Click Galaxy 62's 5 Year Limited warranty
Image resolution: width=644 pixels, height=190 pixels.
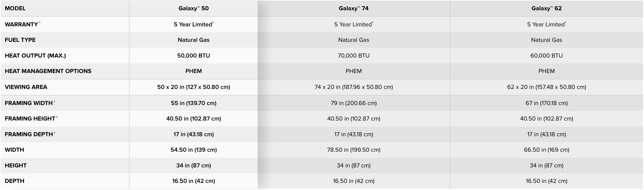click(546, 24)
